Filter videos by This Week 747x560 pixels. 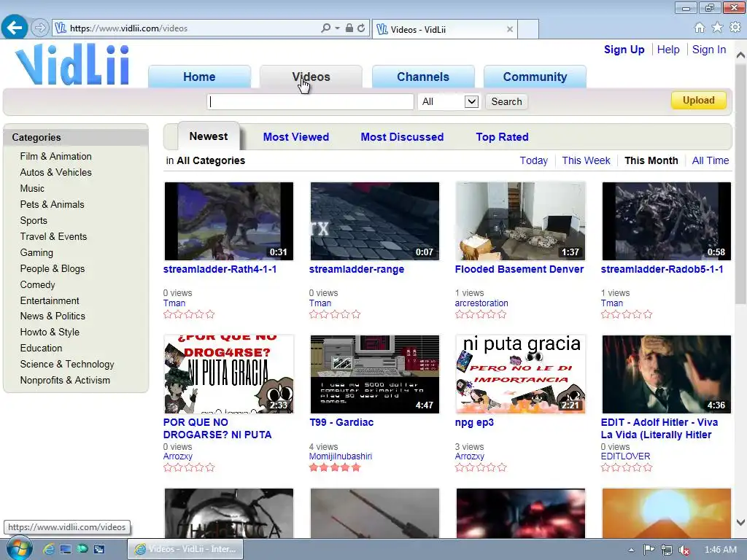586,160
